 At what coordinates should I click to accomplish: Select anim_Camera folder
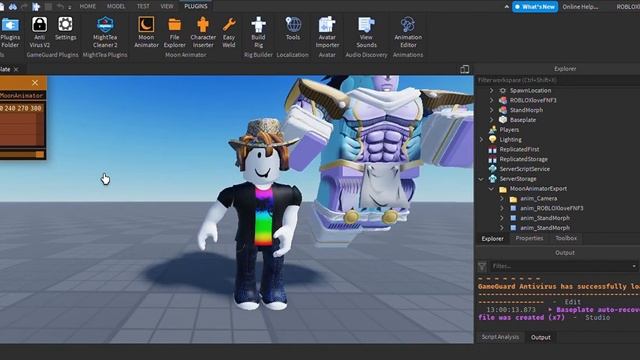[x=538, y=198]
